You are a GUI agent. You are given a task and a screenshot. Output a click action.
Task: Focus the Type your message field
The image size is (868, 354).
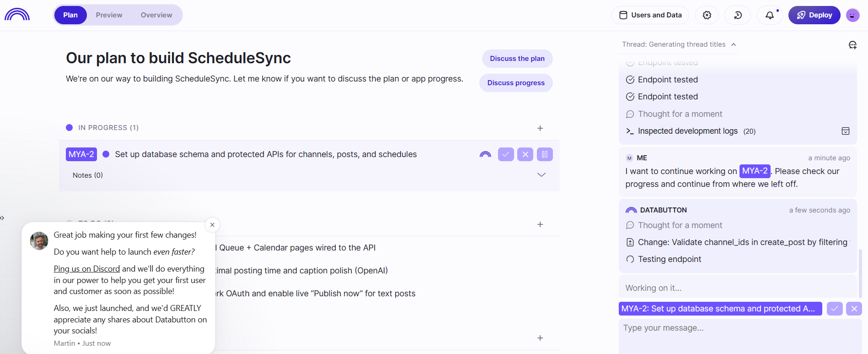point(740,336)
